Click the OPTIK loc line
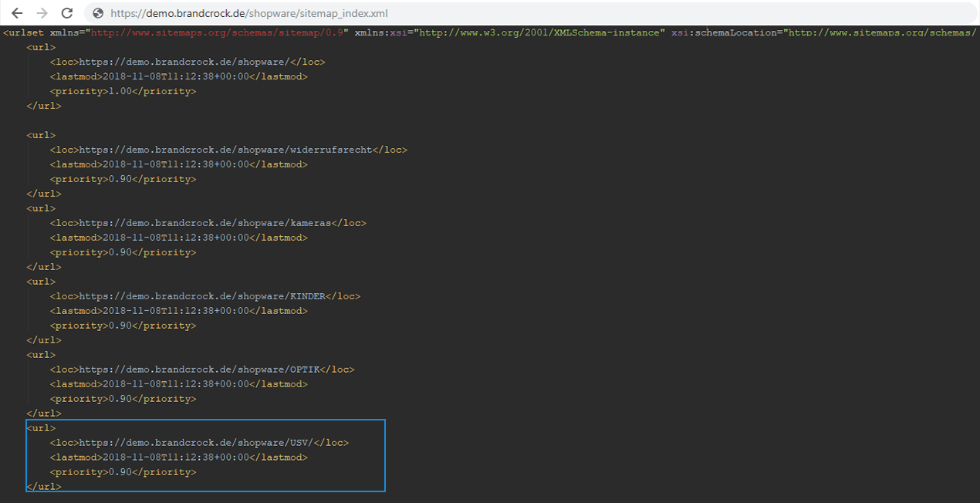Image resolution: width=980 pixels, height=503 pixels. click(202, 370)
